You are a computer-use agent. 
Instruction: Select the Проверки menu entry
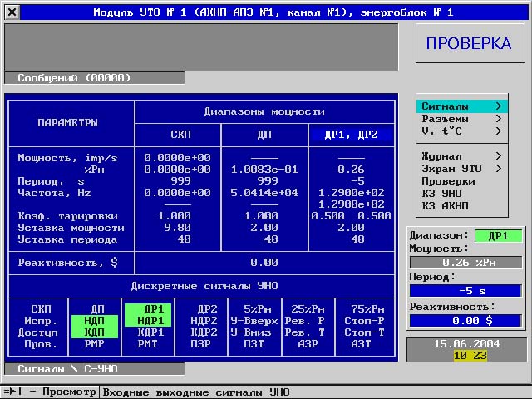[449, 181]
